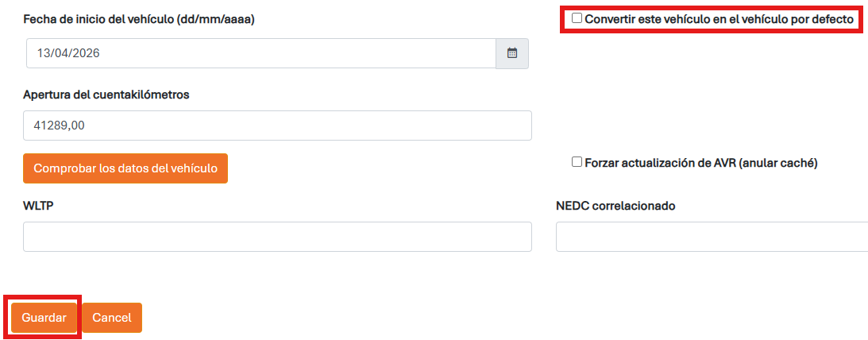Click the odometer field showing 41289,00
868x340 pixels.
[277, 126]
